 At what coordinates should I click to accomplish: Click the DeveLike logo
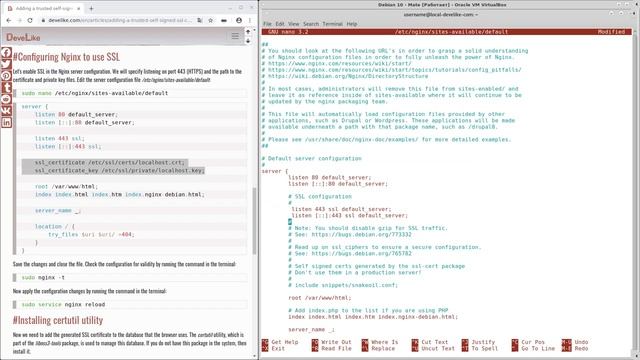point(23,37)
